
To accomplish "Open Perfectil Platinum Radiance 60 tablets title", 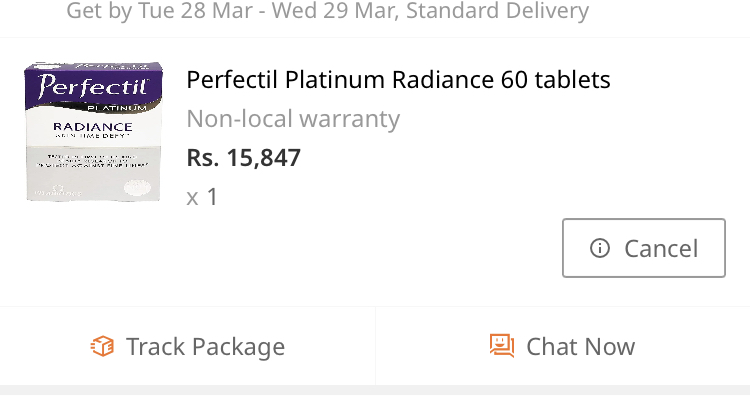I will click(398, 79).
